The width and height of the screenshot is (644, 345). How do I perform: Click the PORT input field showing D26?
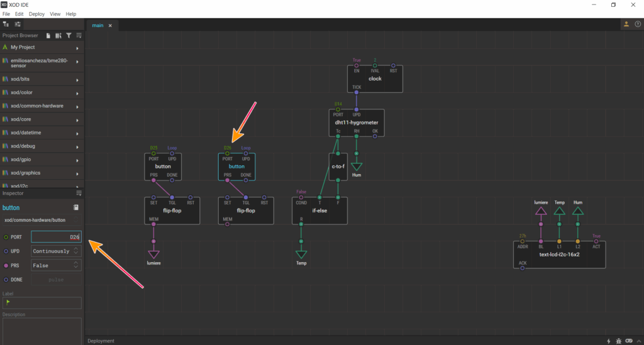click(56, 237)
